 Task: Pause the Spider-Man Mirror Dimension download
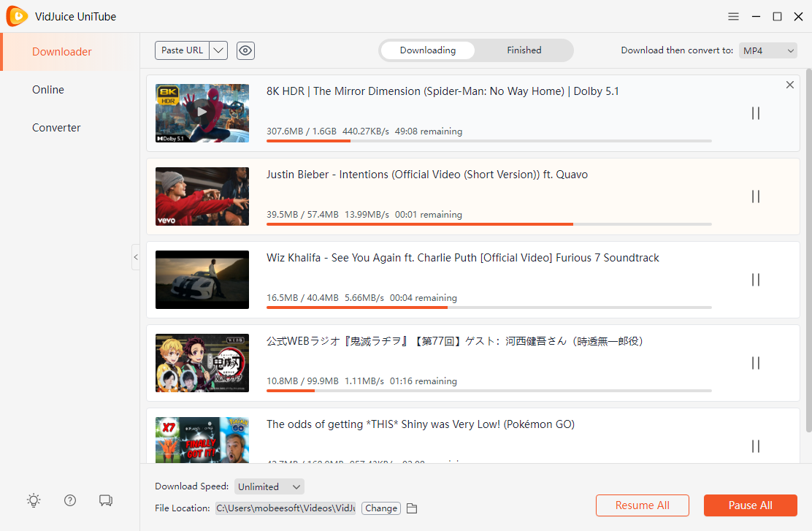click(x=756, y=113)
